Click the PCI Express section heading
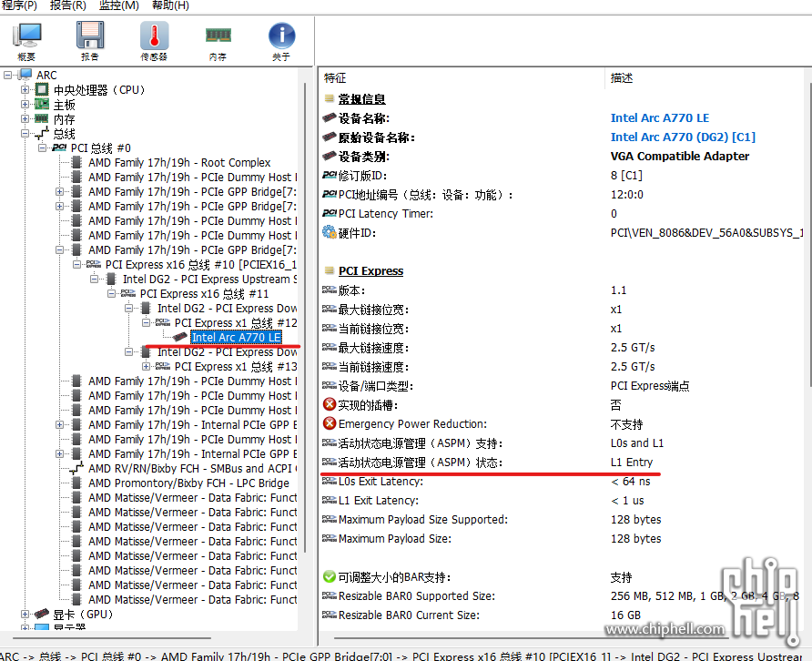Viewport: 812px width, 661px height. (370, 271)
